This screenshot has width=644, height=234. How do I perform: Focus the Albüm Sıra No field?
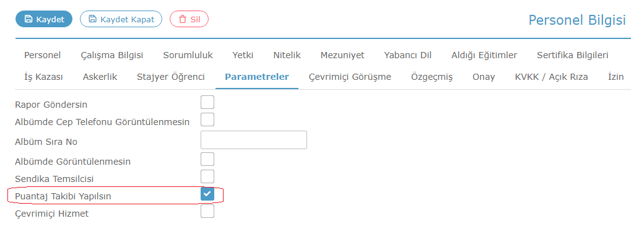point(254,140)
